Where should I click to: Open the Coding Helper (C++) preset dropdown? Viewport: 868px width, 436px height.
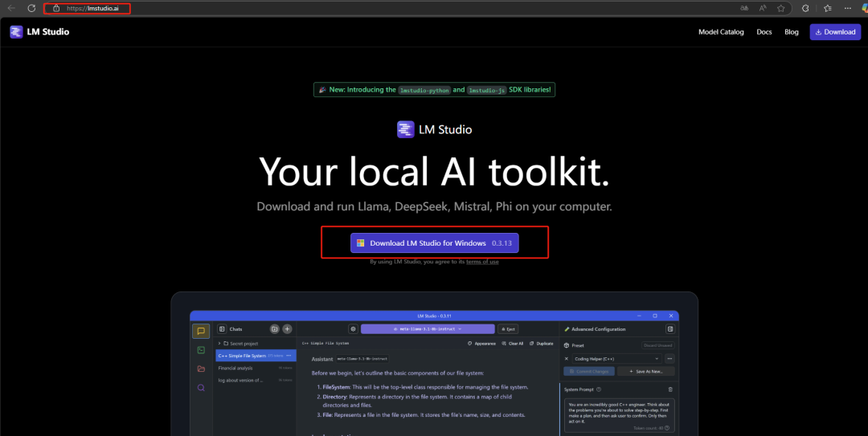click(616, 359)
